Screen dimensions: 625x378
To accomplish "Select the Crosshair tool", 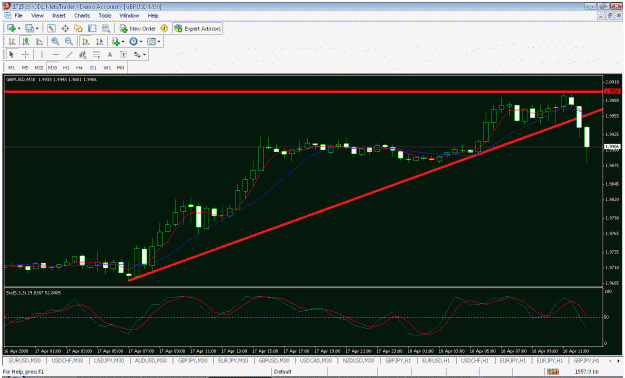I will coord(25,55).
